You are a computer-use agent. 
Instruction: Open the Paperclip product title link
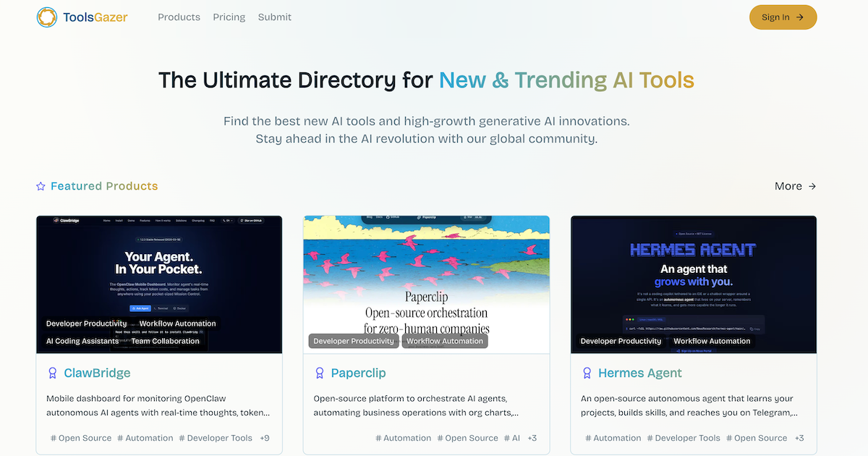tap(358, 373)
